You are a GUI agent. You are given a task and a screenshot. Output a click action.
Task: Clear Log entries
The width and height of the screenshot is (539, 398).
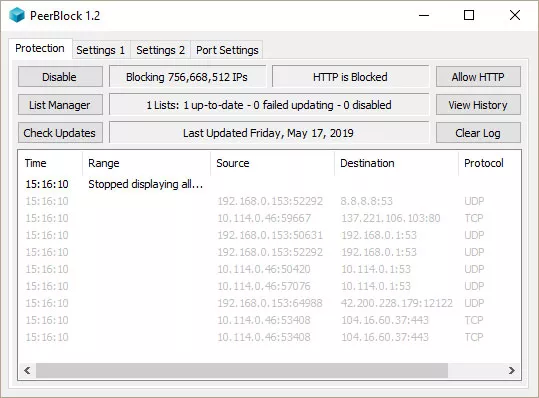click(478, 133)
